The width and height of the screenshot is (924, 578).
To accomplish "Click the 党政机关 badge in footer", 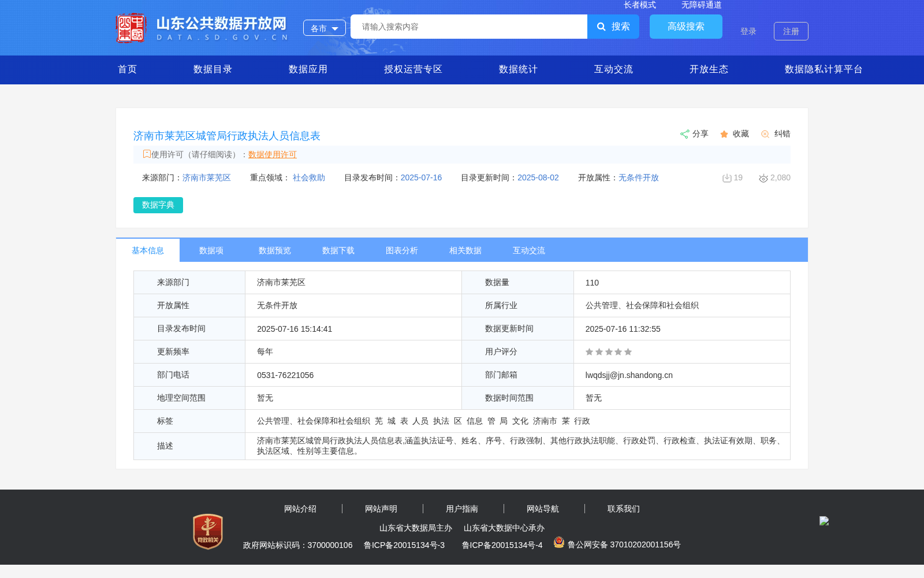I will [x=208, y=531].
